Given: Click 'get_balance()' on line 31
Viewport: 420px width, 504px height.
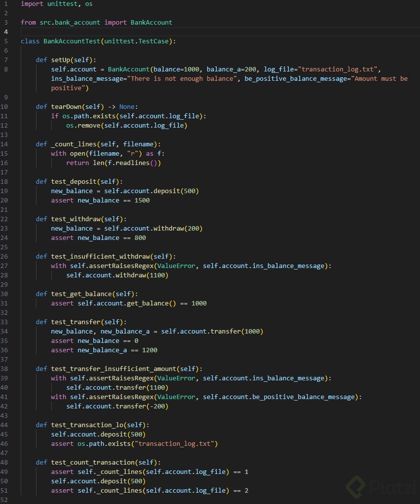Looking at the screenshot, I should (151, 303).
